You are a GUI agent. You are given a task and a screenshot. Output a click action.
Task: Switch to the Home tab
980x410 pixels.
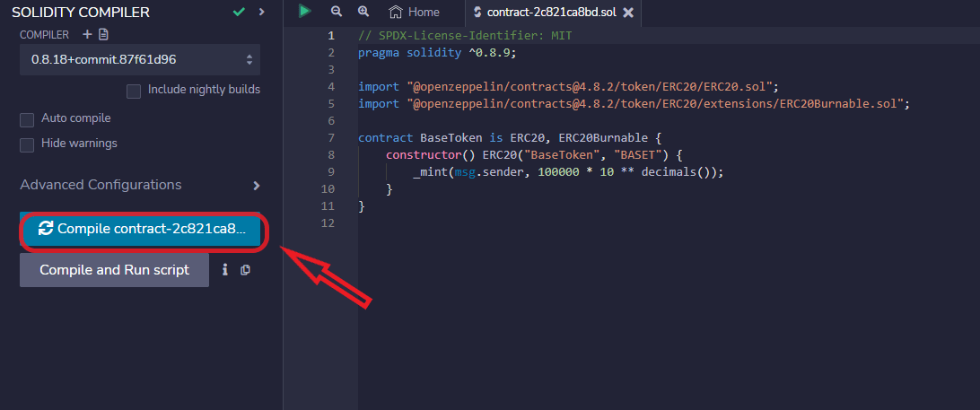(415, 13)
